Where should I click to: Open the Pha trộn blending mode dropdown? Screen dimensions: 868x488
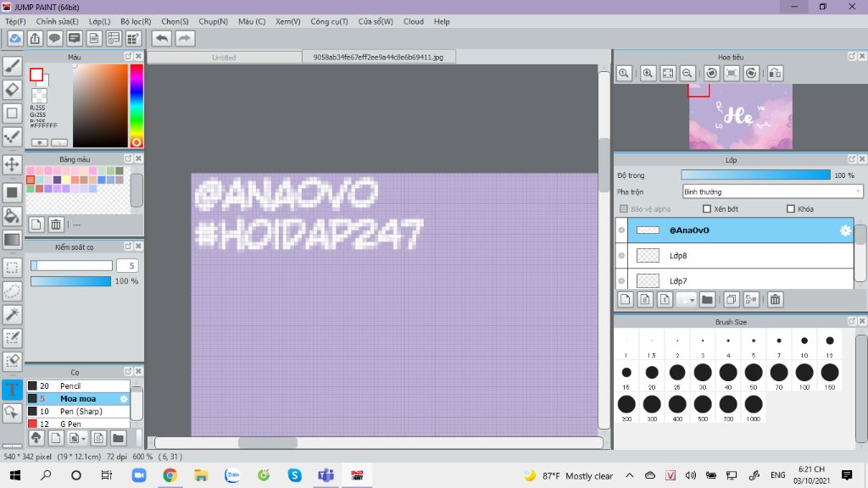772,191
